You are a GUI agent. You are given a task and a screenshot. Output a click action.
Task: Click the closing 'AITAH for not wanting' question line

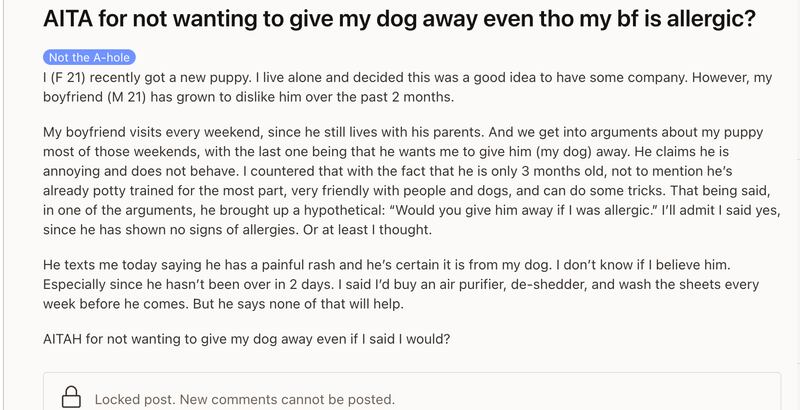click(x=246, y=339)
